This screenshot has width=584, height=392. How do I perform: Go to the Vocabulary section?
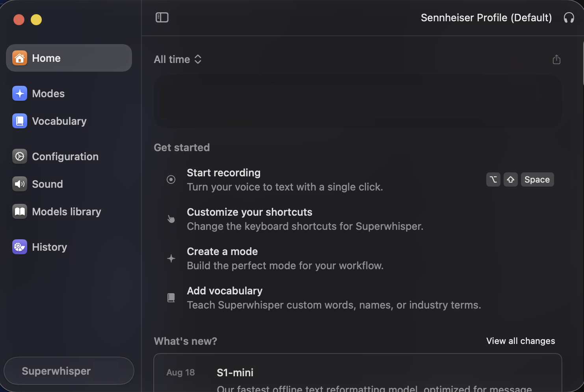pos(69,121)
